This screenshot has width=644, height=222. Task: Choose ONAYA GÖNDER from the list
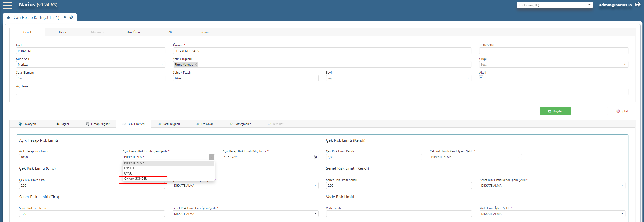coord(169,179)
